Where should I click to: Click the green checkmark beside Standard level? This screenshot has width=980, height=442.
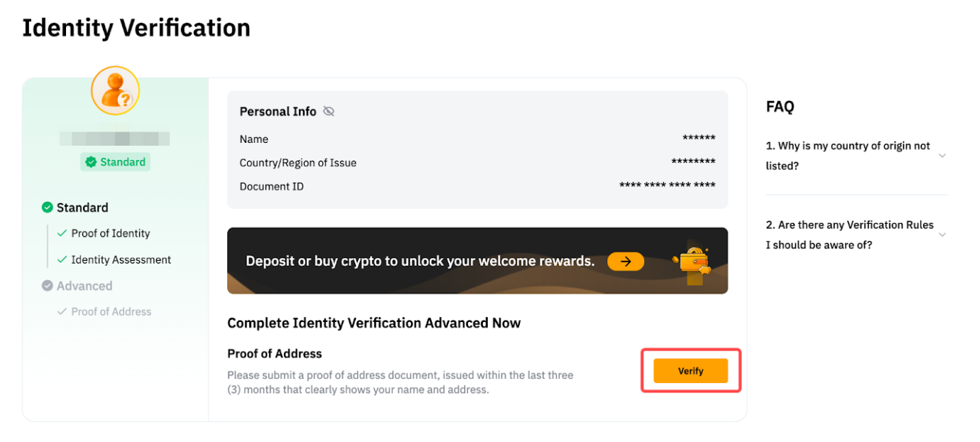coord(48,207)
